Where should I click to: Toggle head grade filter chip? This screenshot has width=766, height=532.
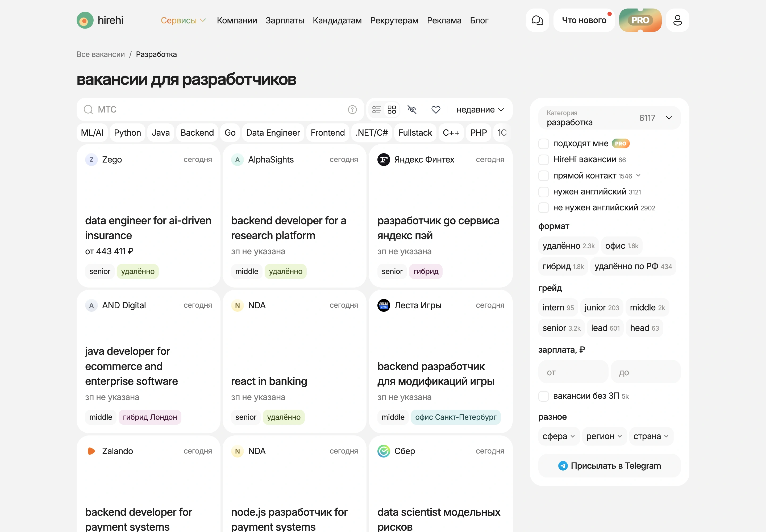644,328
